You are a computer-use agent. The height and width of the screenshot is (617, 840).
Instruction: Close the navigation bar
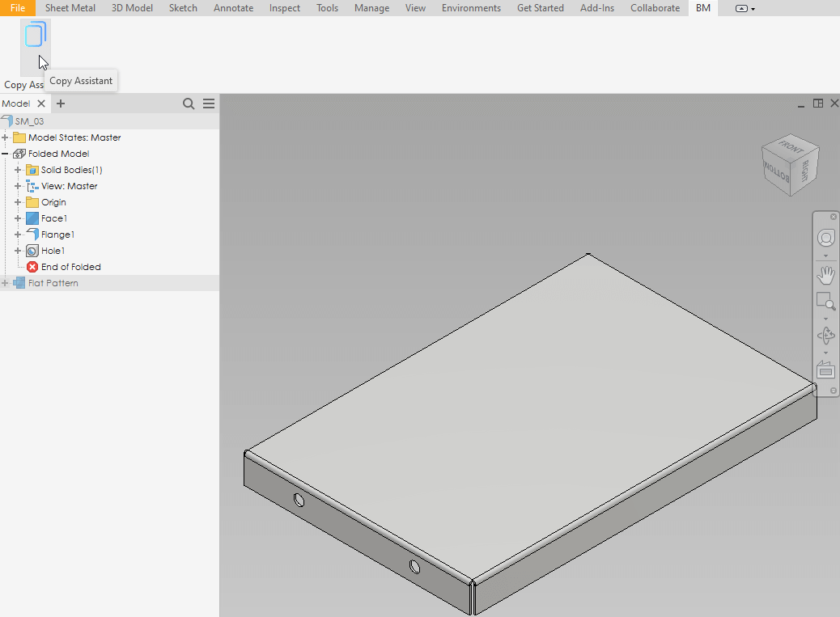tap(834, 217)
